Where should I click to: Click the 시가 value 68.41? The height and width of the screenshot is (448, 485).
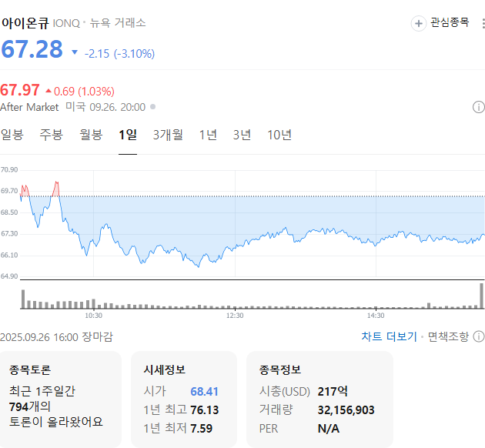(204, 392)
